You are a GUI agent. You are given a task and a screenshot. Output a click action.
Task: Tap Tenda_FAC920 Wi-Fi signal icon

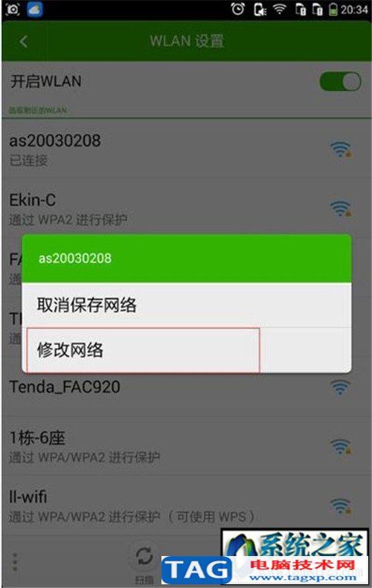[340, 387]
